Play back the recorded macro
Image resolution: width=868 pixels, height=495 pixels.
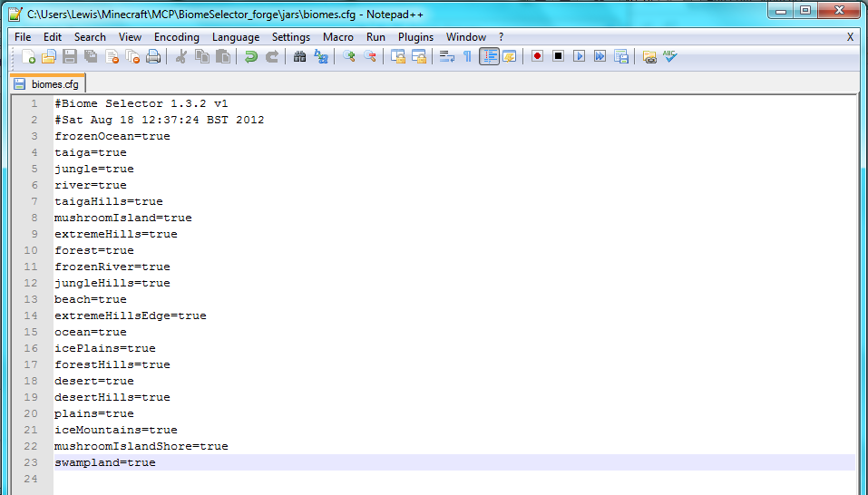(579, 56)
